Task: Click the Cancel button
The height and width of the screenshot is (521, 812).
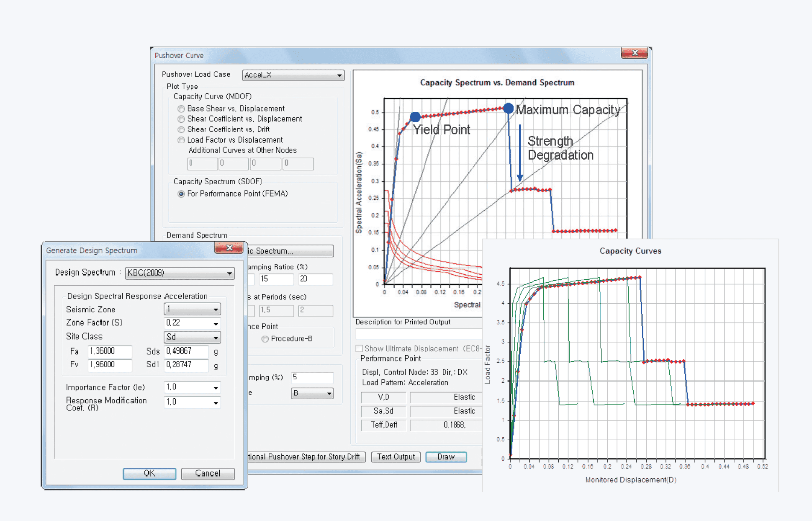Action: click(x=208, y=473)
